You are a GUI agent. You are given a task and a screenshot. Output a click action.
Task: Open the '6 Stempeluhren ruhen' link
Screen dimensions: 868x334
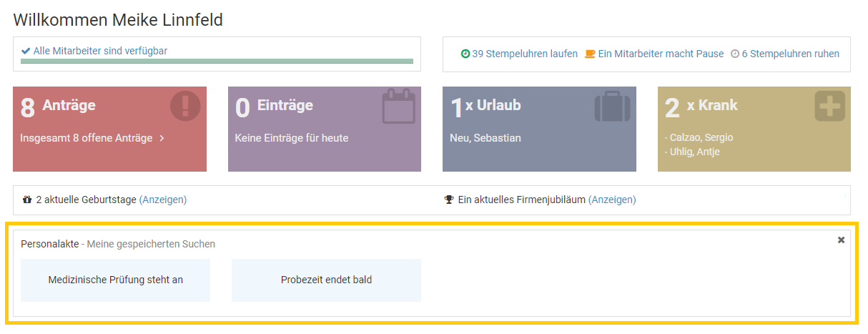pos(790,54)
